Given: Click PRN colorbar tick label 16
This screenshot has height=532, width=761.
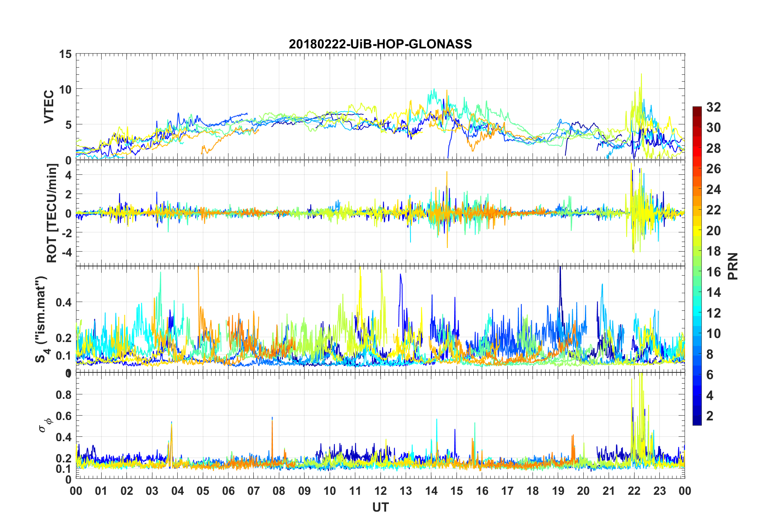Looking at the screenshot, I should pos(714,272).
